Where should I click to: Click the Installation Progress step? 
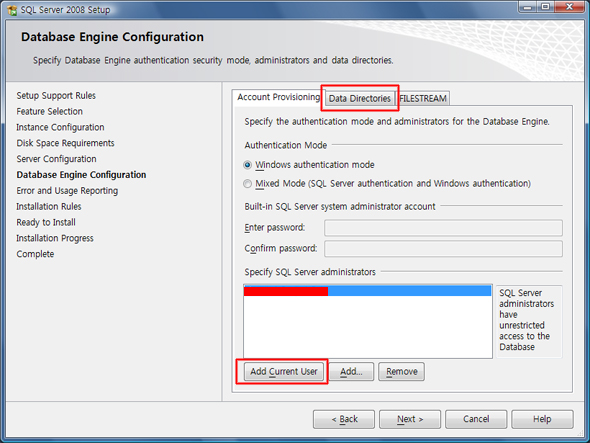55,238
